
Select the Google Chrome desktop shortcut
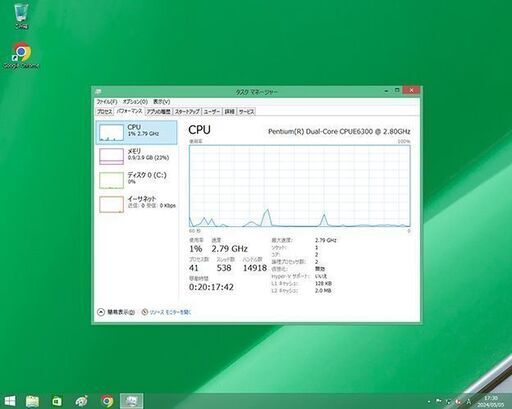tap(21, 55)
